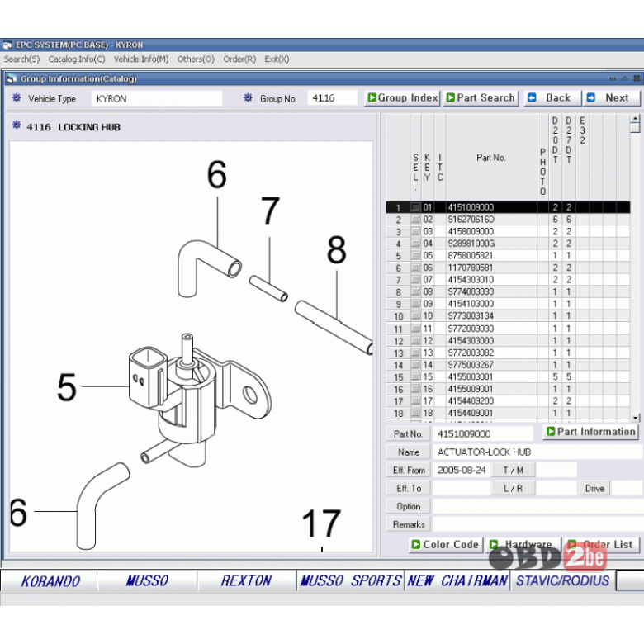Click parts list scroll down arrow
This screenshot has width=644, height=644.
(x=635, y=417)
